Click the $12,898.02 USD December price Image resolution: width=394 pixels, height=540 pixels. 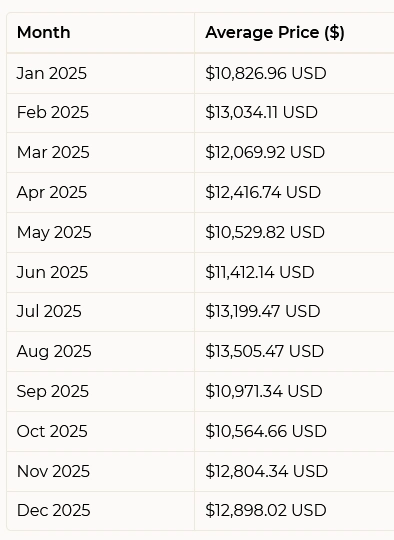266,511
